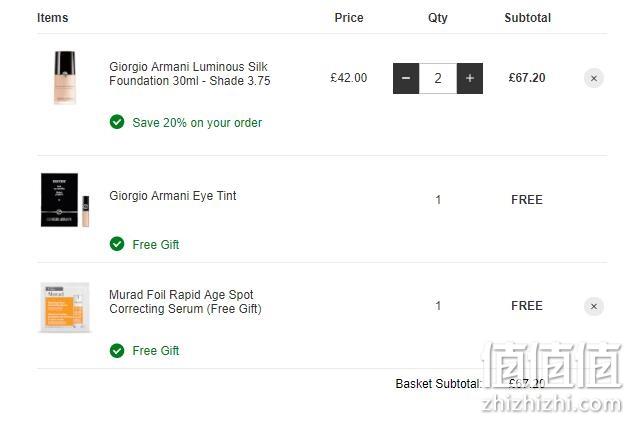Remove Murad Serum free gift from basket

point(594,306)
